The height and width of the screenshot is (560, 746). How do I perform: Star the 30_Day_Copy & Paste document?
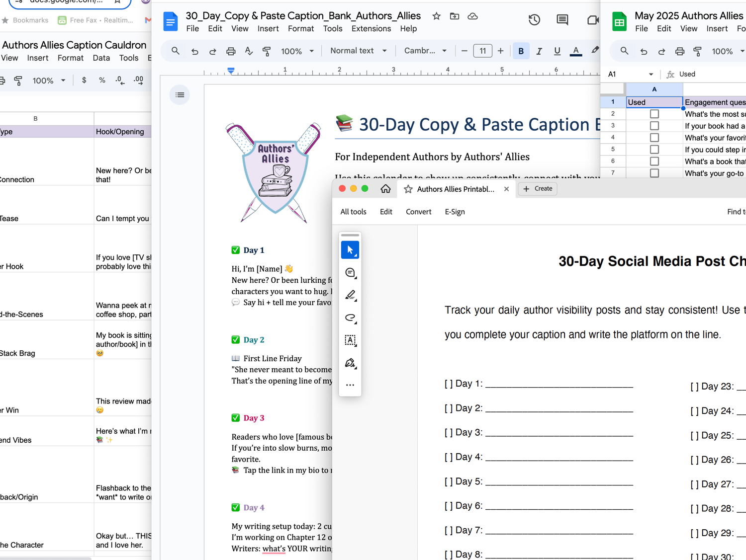(436, 16)
